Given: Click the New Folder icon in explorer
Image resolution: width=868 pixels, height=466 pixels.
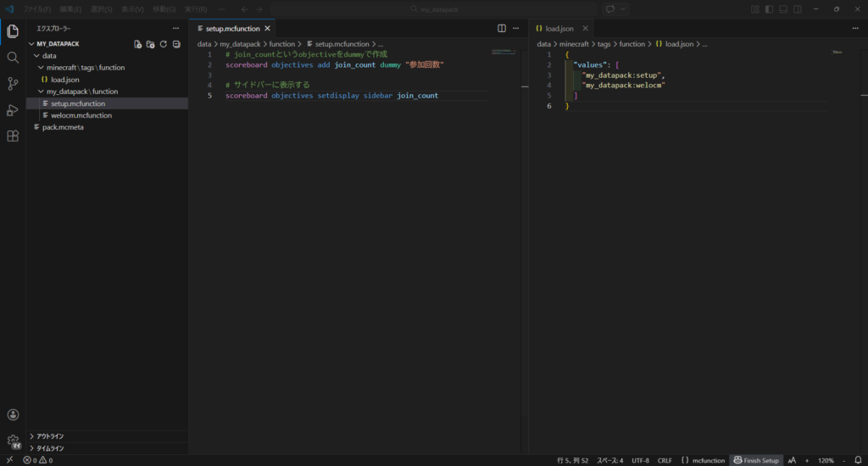Looking at the screenshot, I should [151, 43].
